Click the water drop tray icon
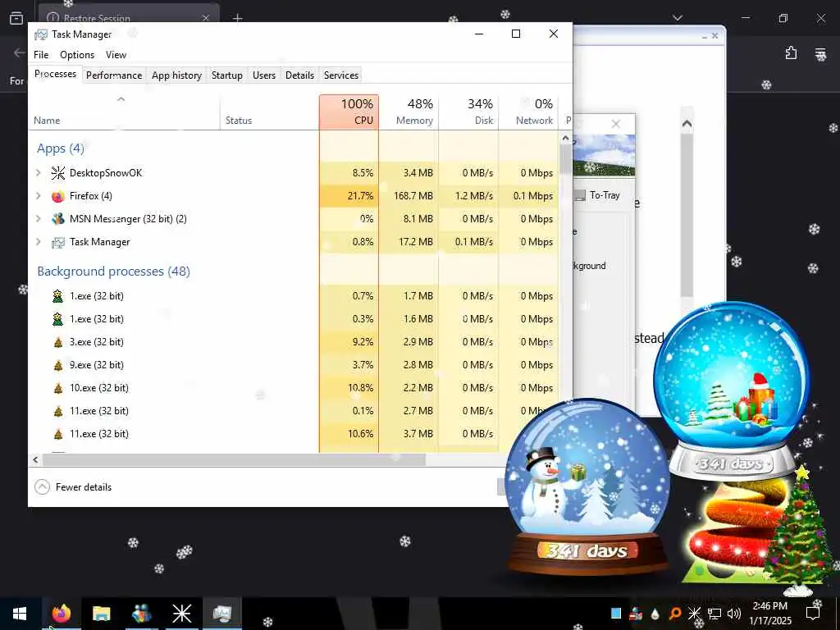The height and width of the screenshot is (630, 840). pos(655,614)
